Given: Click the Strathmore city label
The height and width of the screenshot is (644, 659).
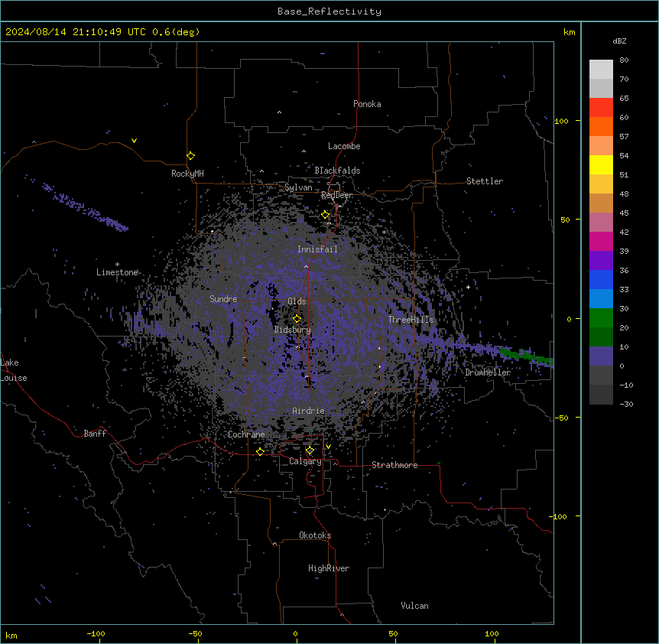Looking at the screenshot, I should [394, 465].
